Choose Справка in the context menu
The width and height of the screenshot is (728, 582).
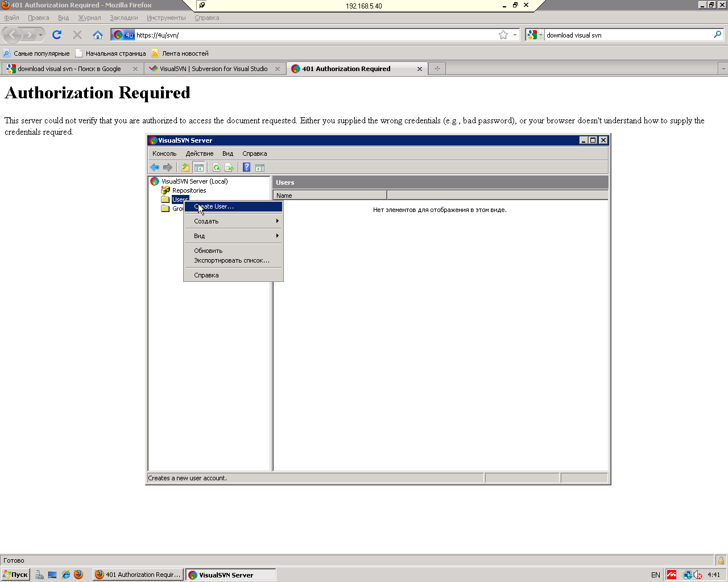(x=233, y=275)
